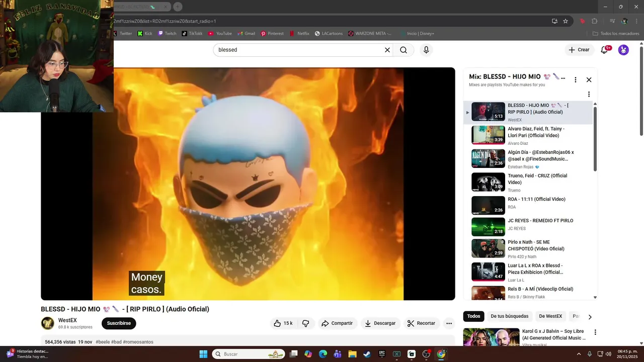Show hidden system tray icons
Viewport: 644px width, 362px height.
[579, 354]
